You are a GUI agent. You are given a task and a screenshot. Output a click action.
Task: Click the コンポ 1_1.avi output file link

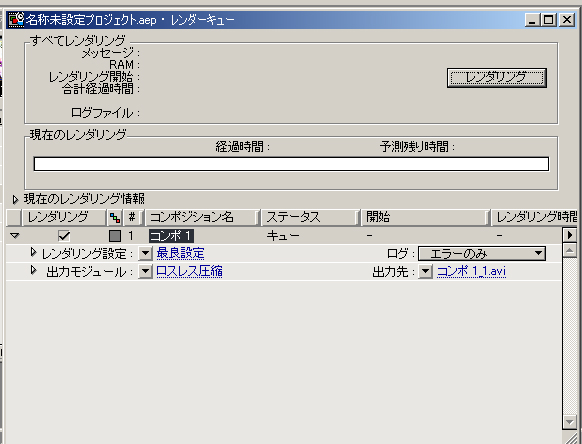tap(471, 271)
